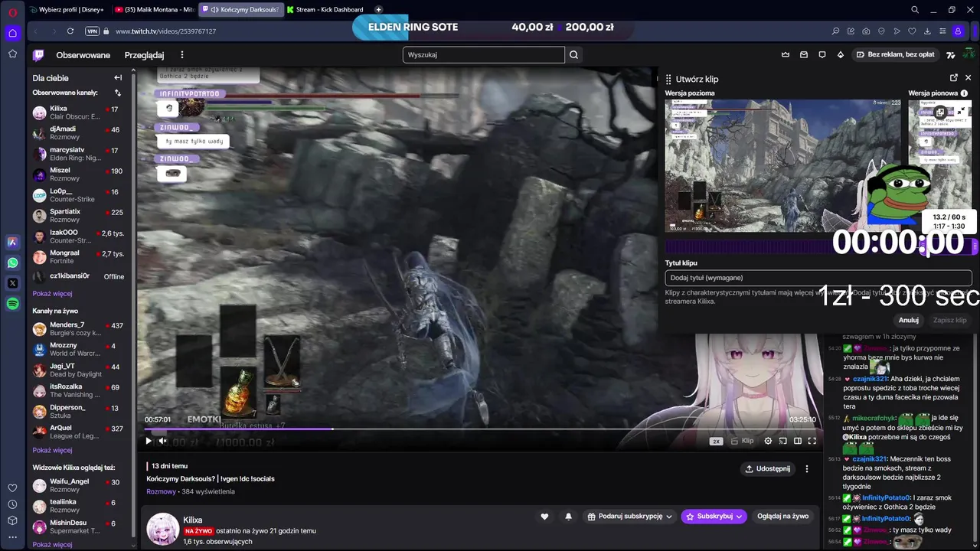Click the Klip button in player

pos(743,441)
